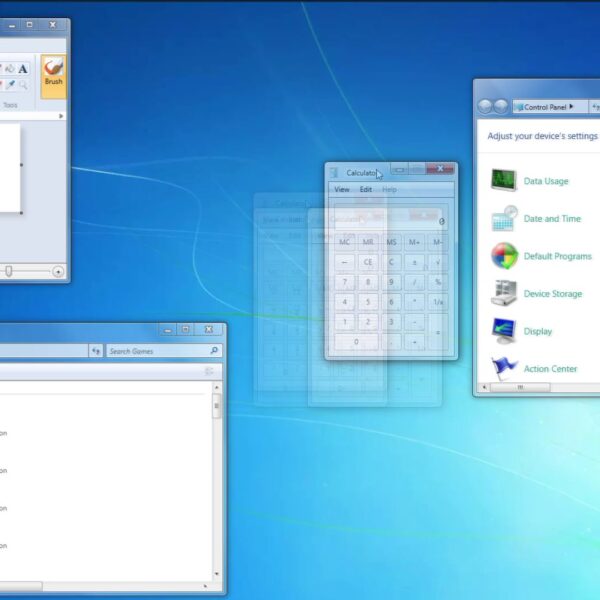Viewport: 600px width, 600px height.
Task: Click the divide key on Calculator
Action: pyautogui.click(x=414, y=282)
